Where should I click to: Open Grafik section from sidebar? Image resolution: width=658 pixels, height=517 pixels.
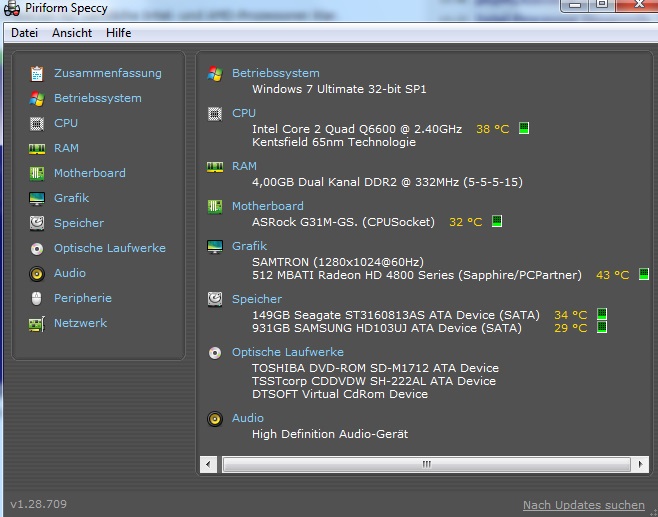[71, 198]
